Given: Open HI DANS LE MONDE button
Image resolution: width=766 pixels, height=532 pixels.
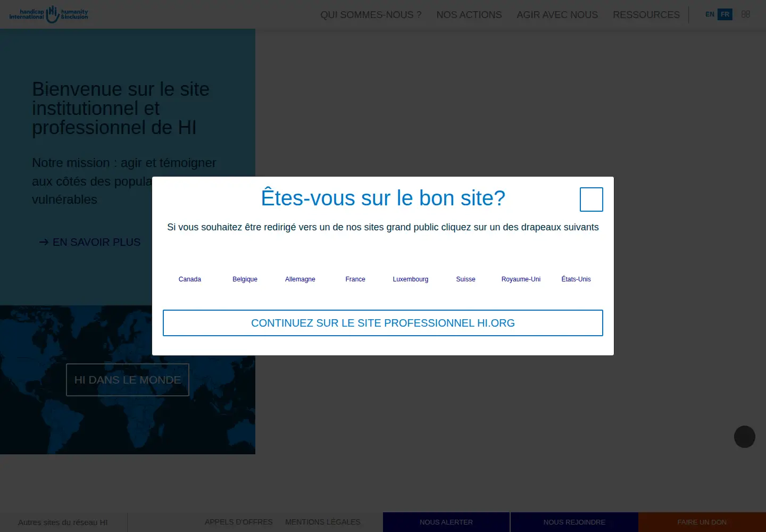Looking at the screenshot, I should pos(128,380).
